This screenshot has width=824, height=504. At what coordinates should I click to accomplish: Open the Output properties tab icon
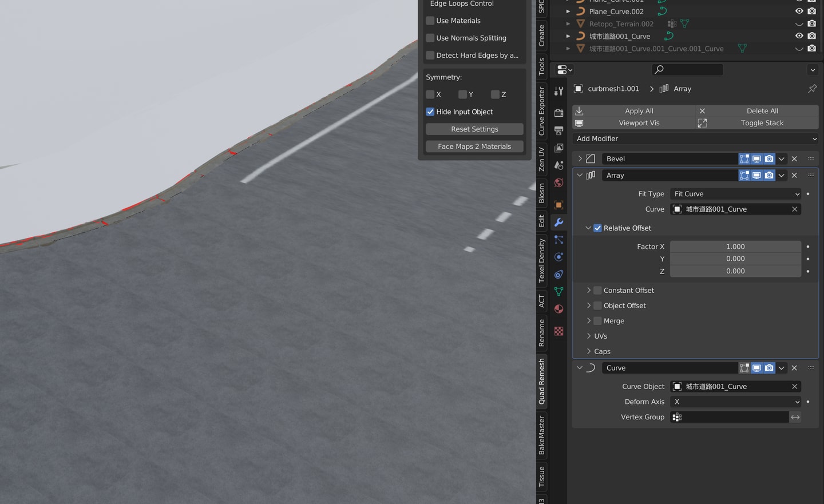[x=558, y=130]
